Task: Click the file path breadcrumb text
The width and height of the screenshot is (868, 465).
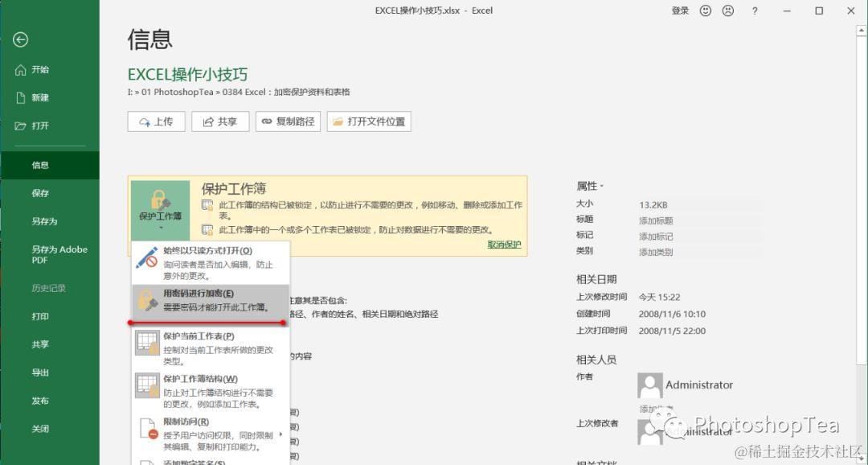Action: point(239,92)
